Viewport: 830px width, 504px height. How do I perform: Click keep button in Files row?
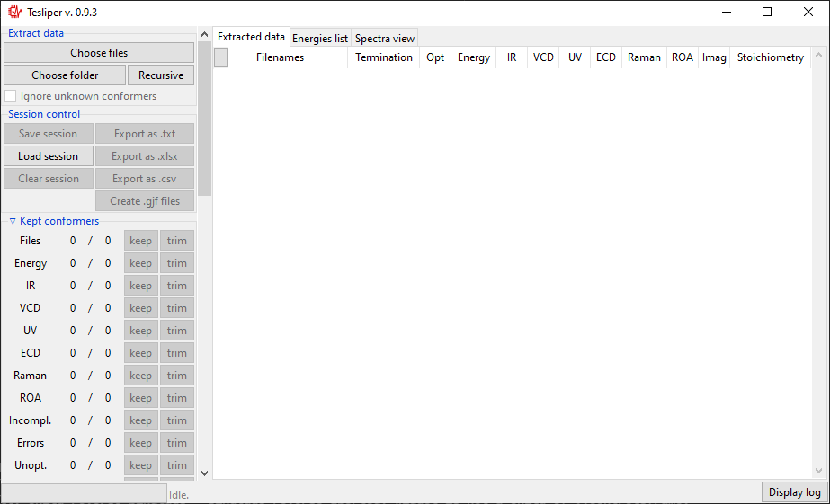pos(141,241)
